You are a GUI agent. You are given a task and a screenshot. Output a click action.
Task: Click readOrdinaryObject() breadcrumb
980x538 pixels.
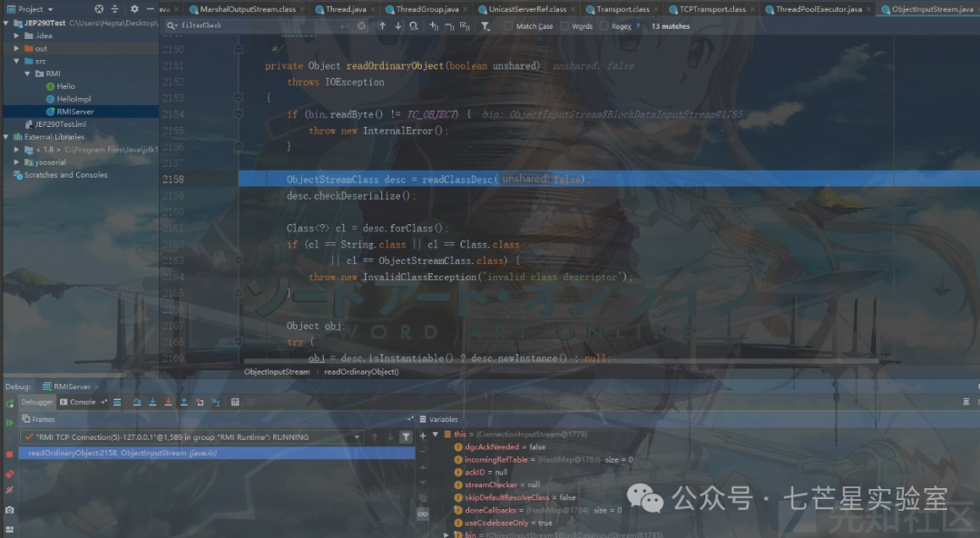point(361,372)
